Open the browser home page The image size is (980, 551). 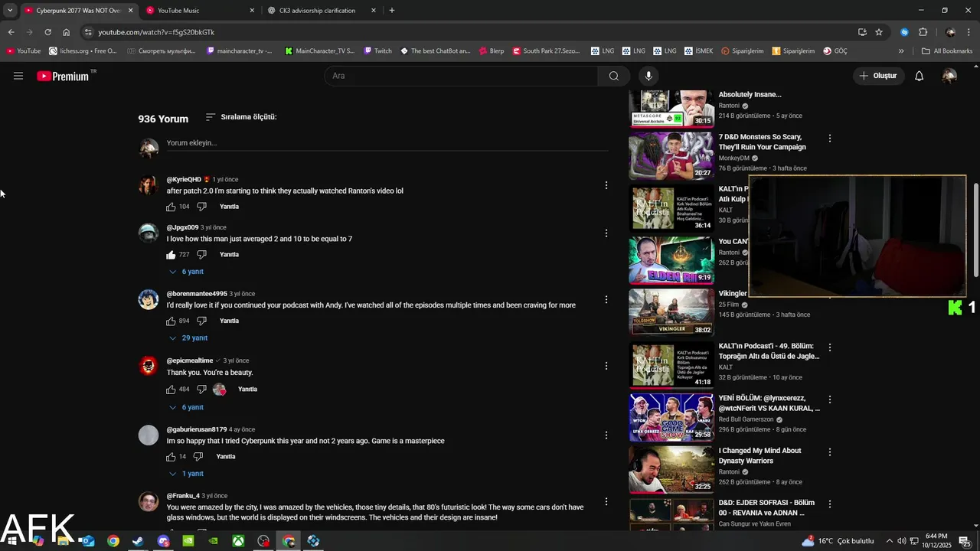pyautogui.click(x=66, y=32)
